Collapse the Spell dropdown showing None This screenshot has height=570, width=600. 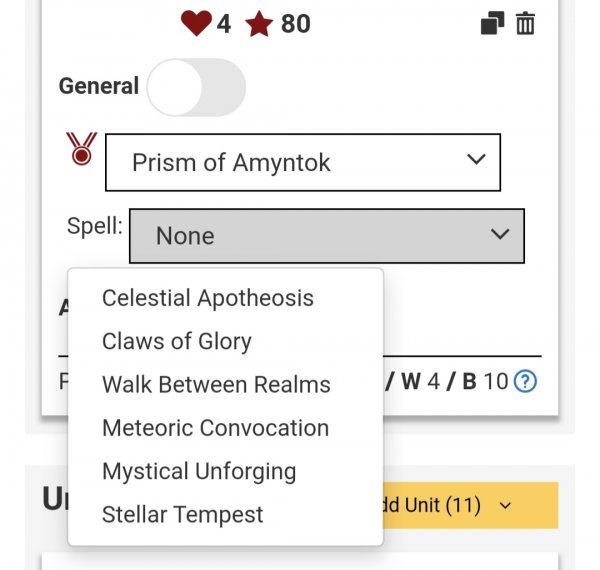pos(326,236)
